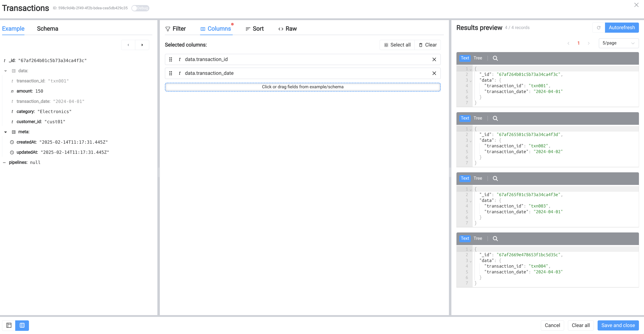The image size is (644, 334).
Task: Click Select all columns button
Action: pyautogui.click(x=397, y=45)
